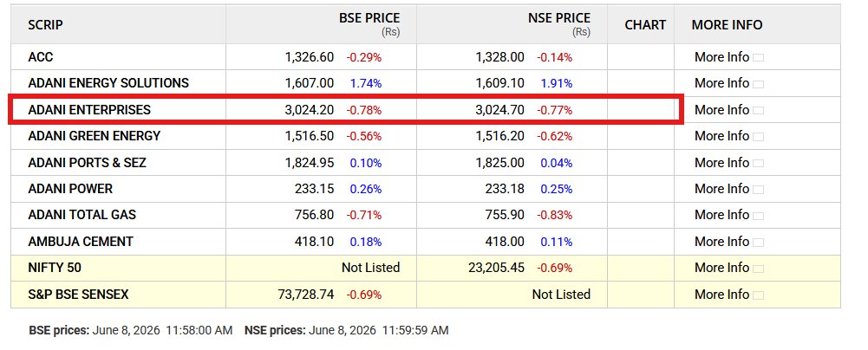Click BSE price 1,824.95

(310, 163)
